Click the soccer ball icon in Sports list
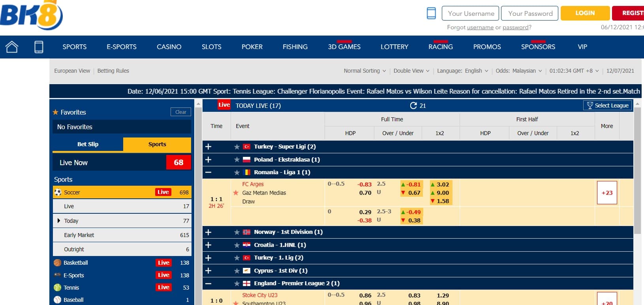This screenshot has height=305, width=644. coord(58,192)
